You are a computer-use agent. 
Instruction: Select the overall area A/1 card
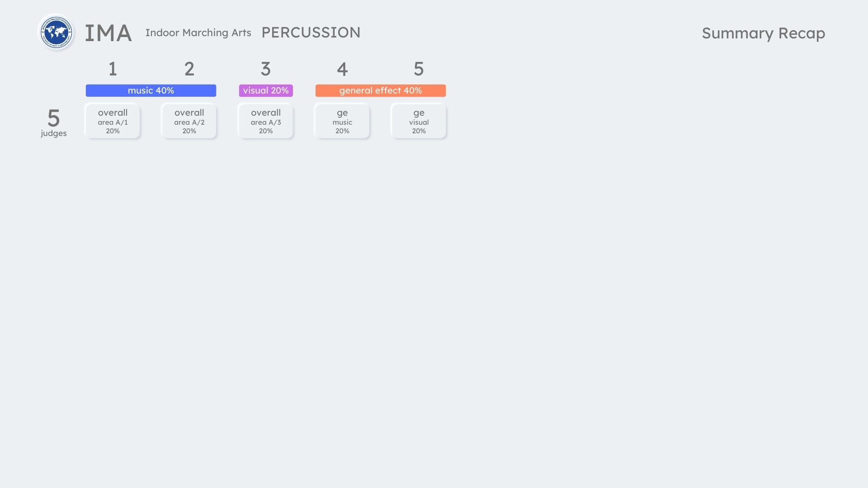tap(113, 121)
